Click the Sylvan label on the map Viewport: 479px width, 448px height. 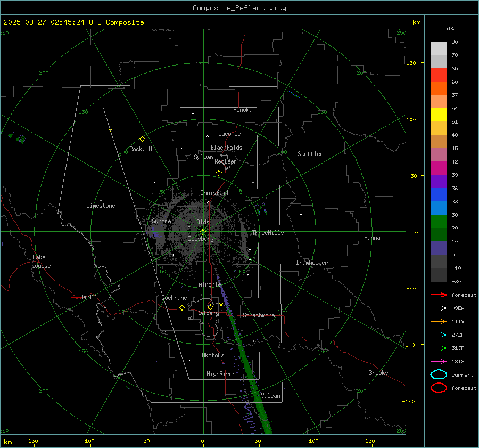(x=203, y=157)
